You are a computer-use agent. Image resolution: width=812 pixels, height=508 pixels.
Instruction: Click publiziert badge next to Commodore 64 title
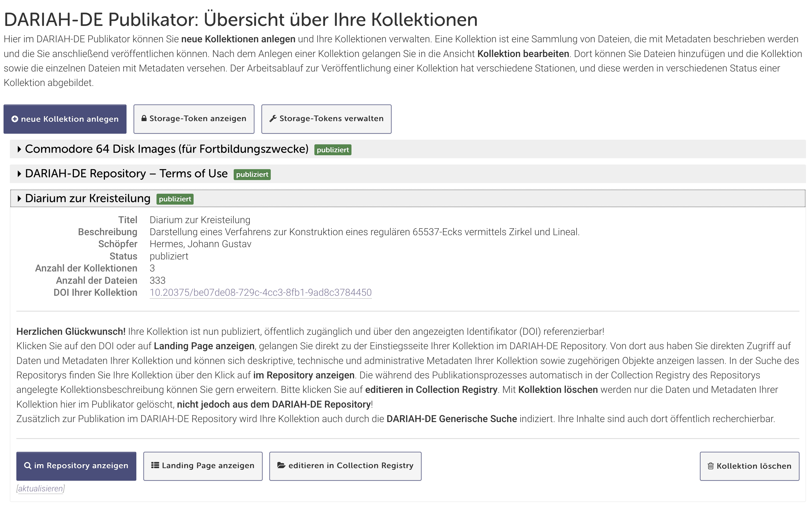tap(333, 150)
